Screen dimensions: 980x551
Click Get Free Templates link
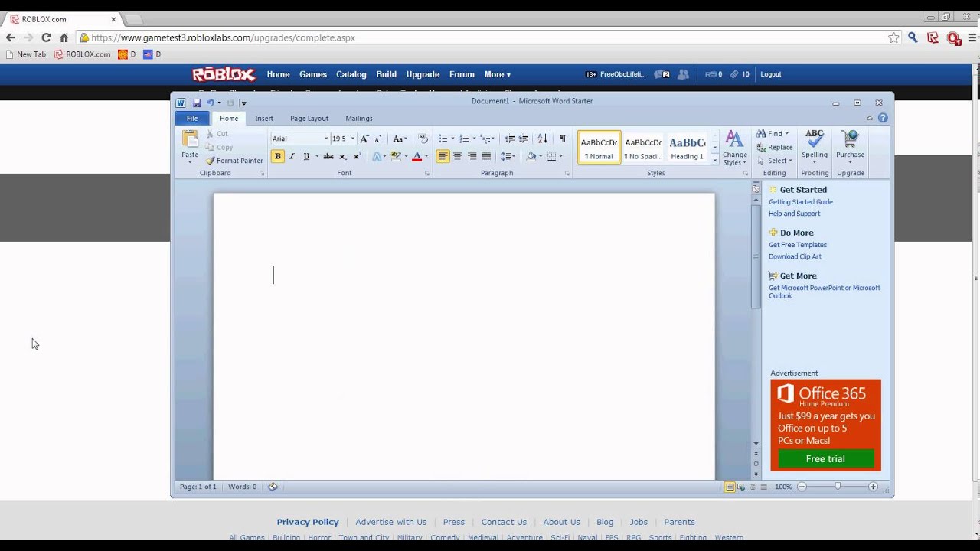798,245
